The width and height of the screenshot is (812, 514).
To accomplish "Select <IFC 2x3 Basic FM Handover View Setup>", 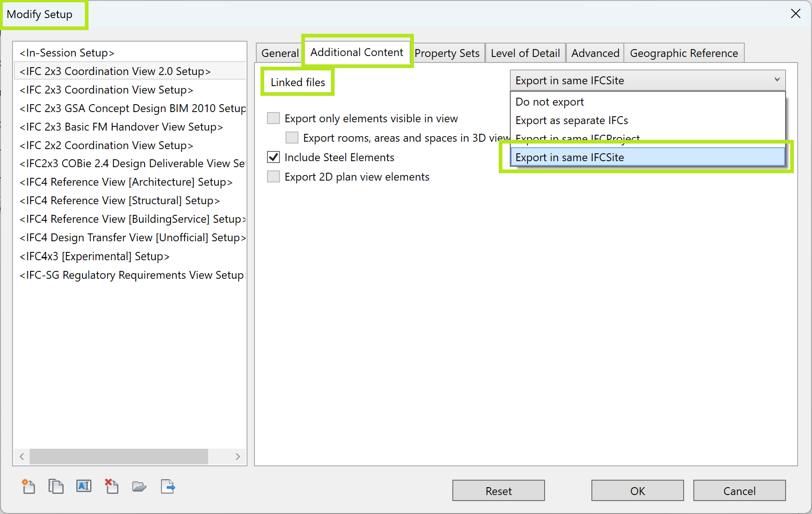I will 130,127.
